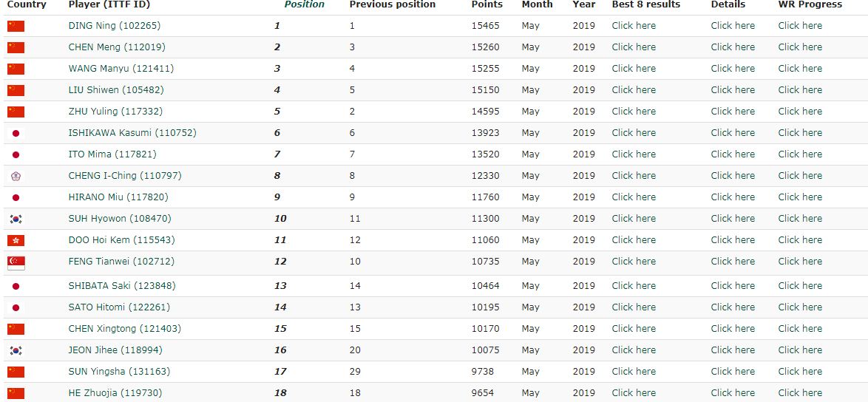The image size is (868, 402).
Task: Click China flag beside DING Ning
Action: pyautogui.click(x=16, y=26)
